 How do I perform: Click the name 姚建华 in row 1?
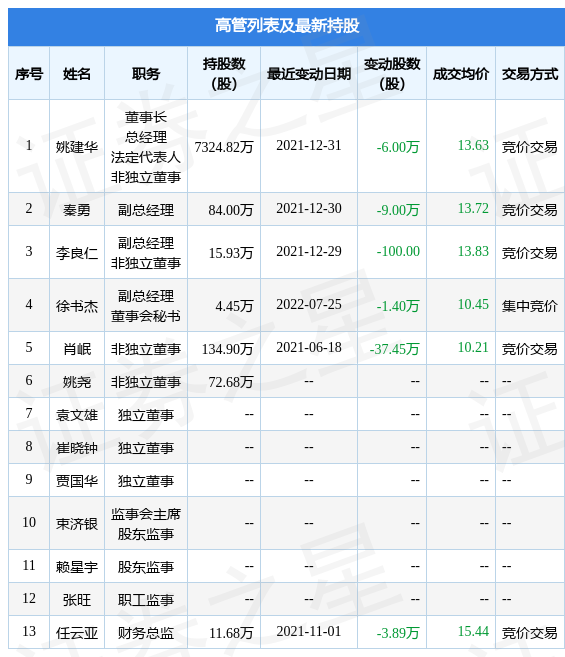coord(77,147)
